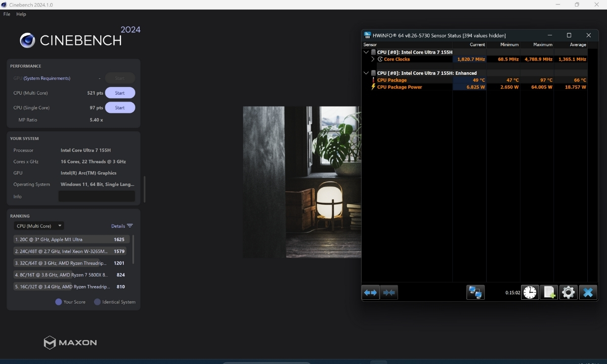This screenshot has height=364, width=607.
Task: Click the 16 Cores, 22 Threads @ 3 GHz text
Action: [x=93, y=162]
